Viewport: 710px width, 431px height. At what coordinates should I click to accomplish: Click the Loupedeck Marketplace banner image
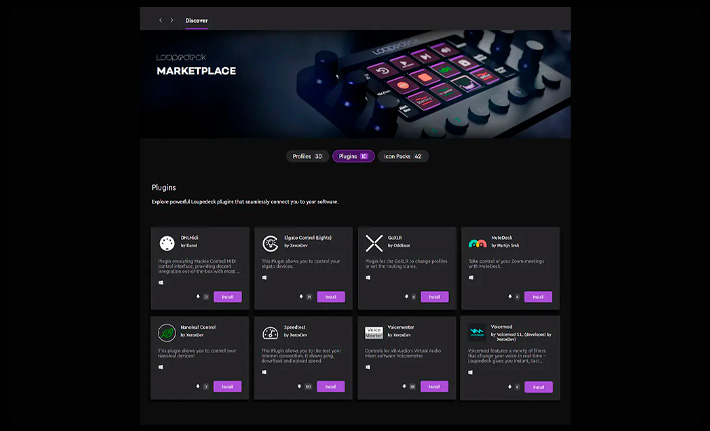pyautogui.click(x=355, y=84)
